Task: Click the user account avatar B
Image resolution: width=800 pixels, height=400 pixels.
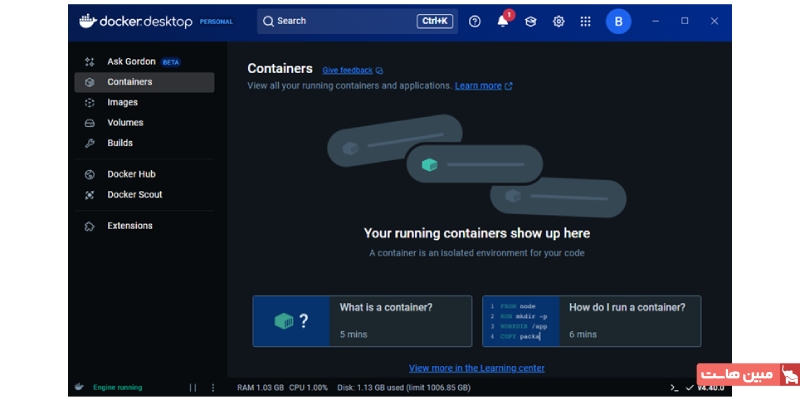Action: click(x=618, y=21)
